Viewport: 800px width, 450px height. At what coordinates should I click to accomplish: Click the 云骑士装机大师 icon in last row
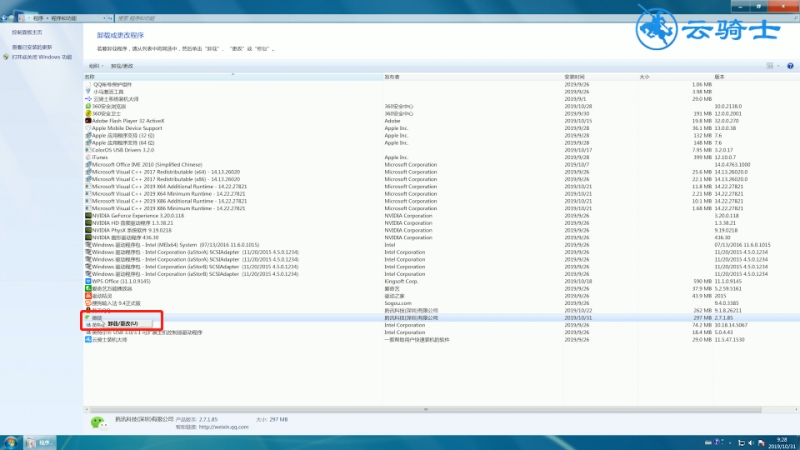88,339
